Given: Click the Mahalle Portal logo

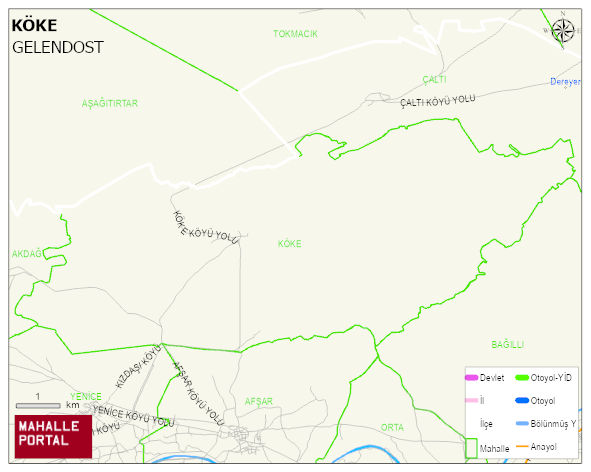Looking at the screenshot, I should (x=53, y=437).
